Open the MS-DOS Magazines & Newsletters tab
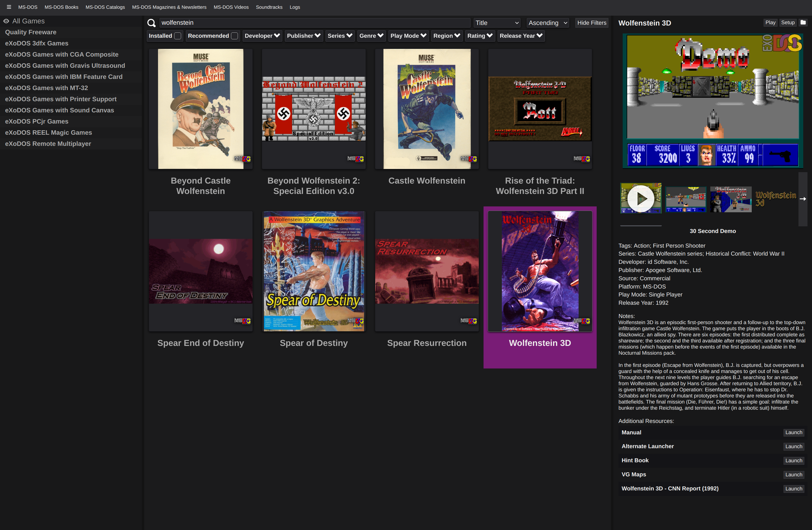The height and width of the screenshot is (530, 812). [x=169, y=7]
